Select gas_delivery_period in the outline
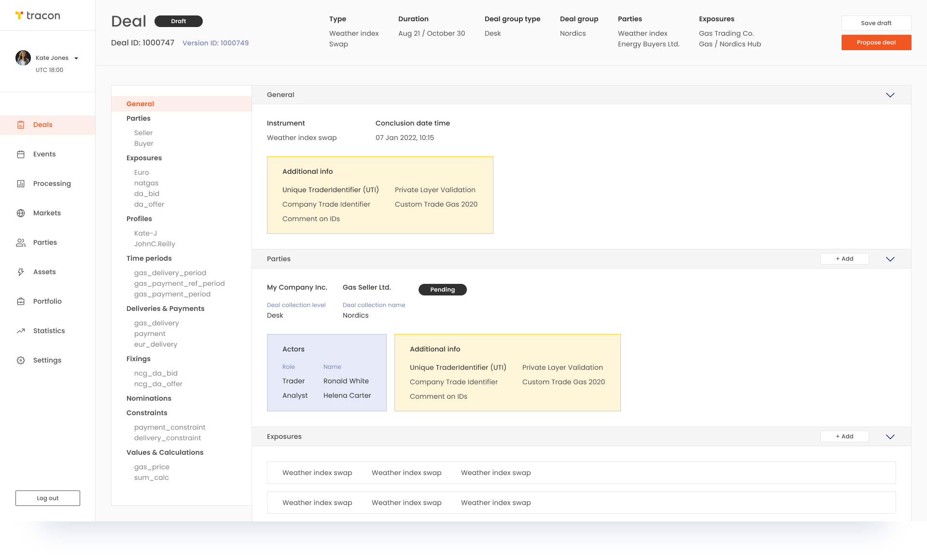 (170, 273)
